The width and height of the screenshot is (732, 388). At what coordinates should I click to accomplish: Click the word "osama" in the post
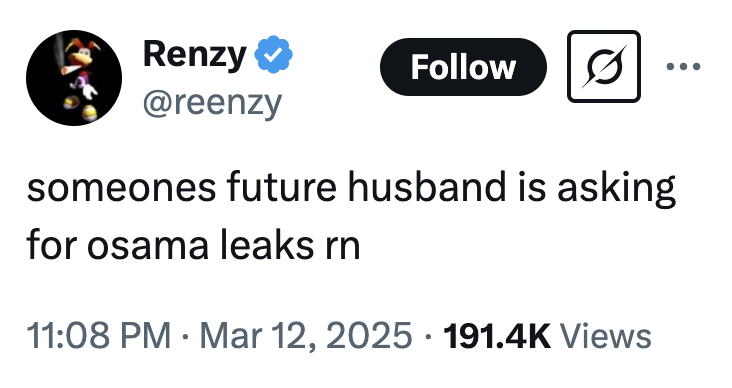(x=148, y=246)
